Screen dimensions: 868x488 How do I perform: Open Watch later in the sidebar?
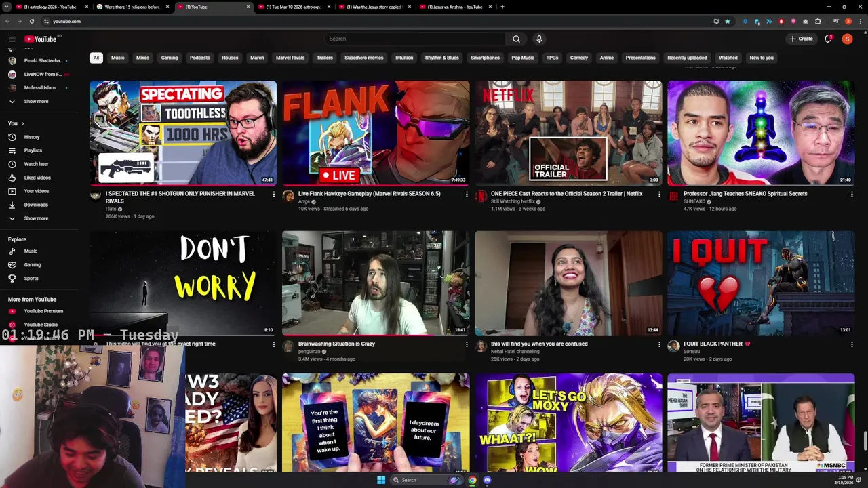pos(36,164)
